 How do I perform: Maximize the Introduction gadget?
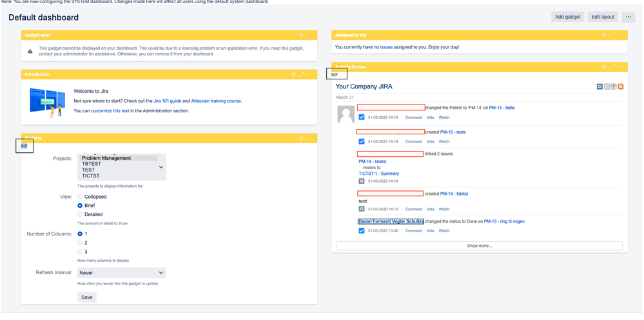[302, 74]
